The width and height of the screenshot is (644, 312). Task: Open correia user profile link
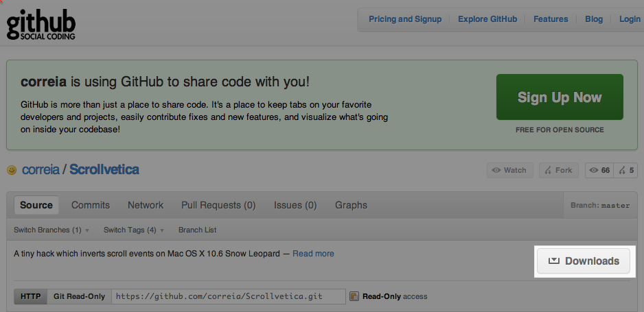pos(41,170)
